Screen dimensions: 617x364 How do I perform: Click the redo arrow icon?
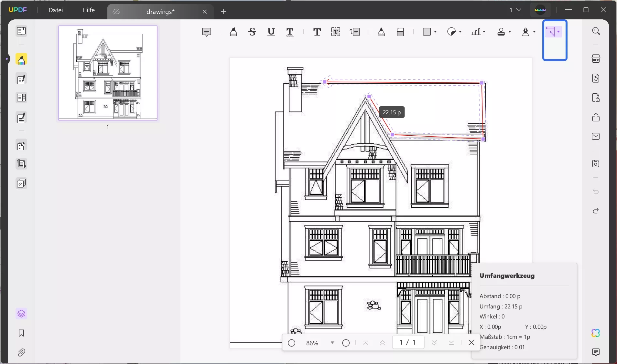coord(596,211)
